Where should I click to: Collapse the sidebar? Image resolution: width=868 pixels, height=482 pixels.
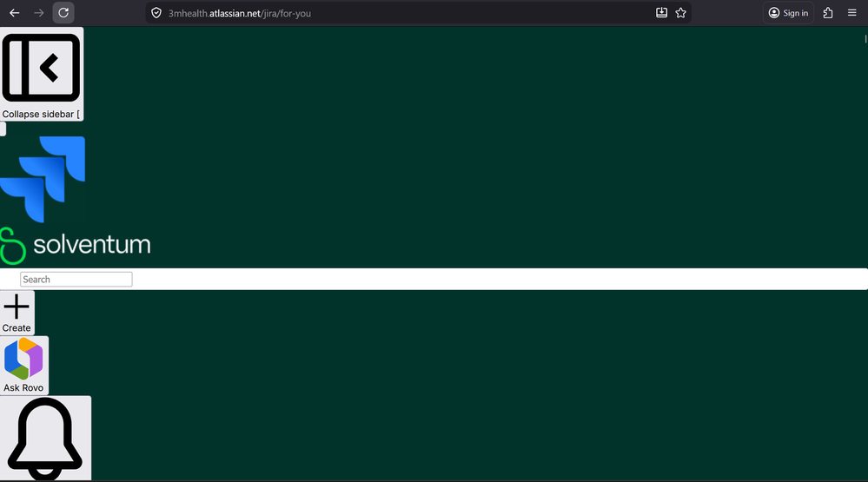tap(42, 74)
